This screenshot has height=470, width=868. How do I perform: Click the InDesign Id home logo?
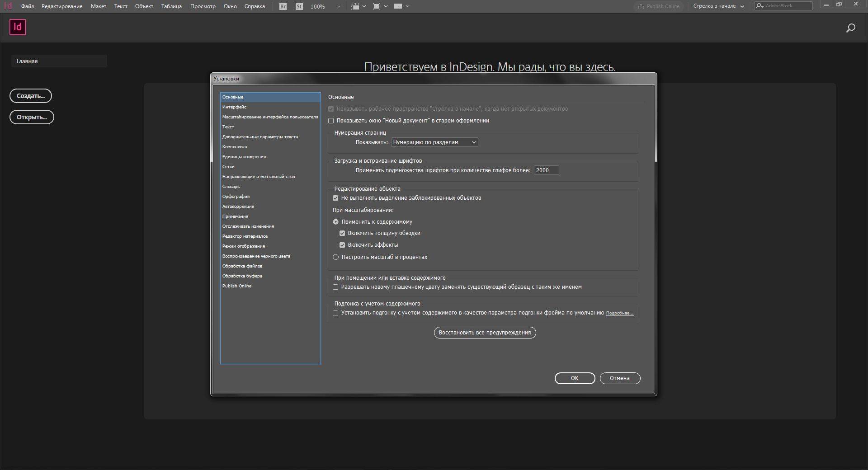coord(18,27)
